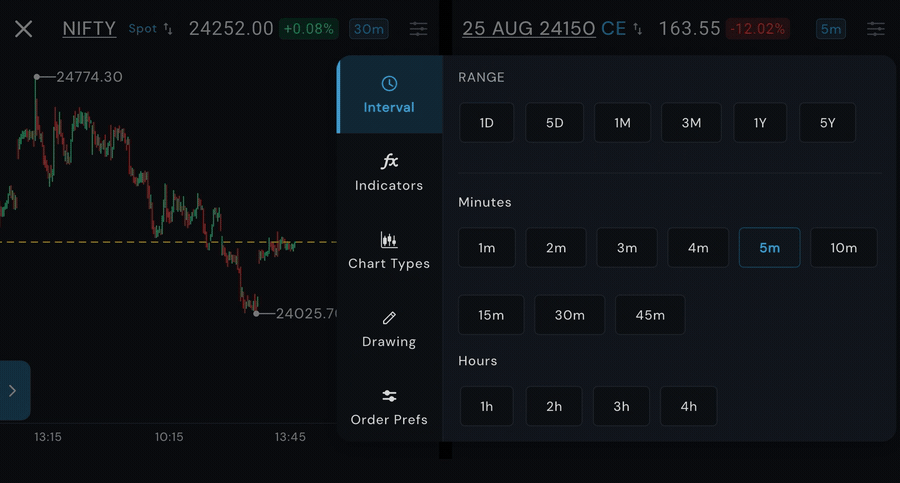Set range to 5Y
Screen dimensions: 900x483
pyautogui.click(x=828, y=122)
